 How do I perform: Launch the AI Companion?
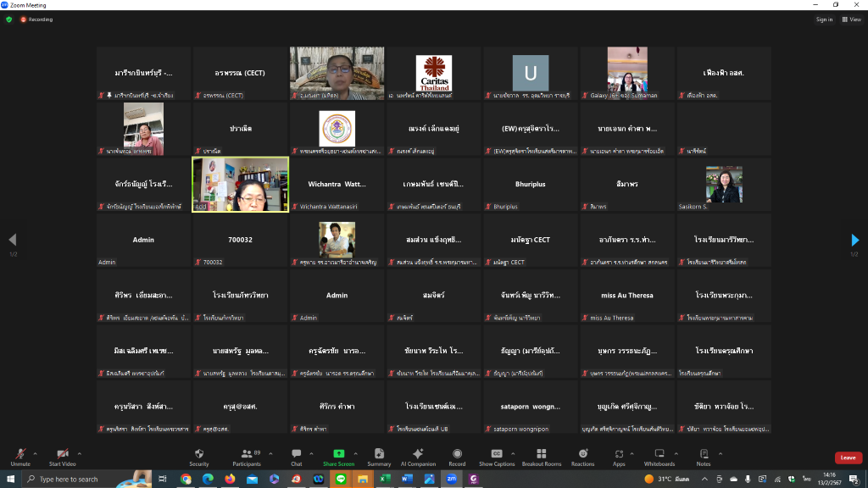(x=418, y=457)
